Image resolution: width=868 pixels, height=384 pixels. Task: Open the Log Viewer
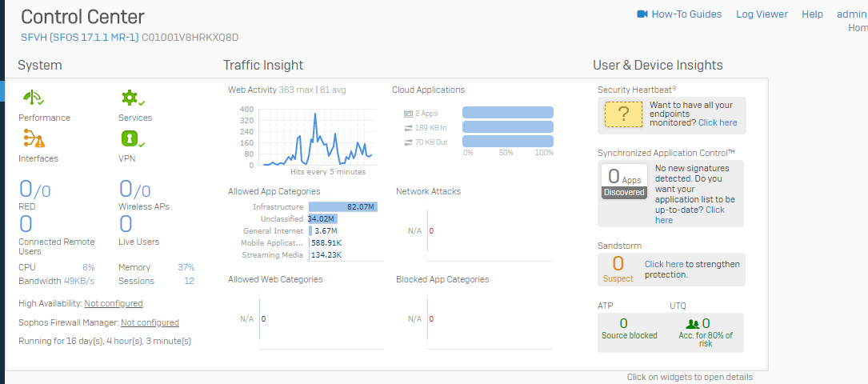762,14
